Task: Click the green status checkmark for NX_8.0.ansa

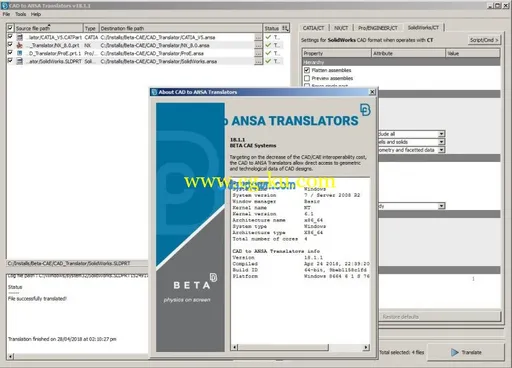Action: (x=268, y=45)
